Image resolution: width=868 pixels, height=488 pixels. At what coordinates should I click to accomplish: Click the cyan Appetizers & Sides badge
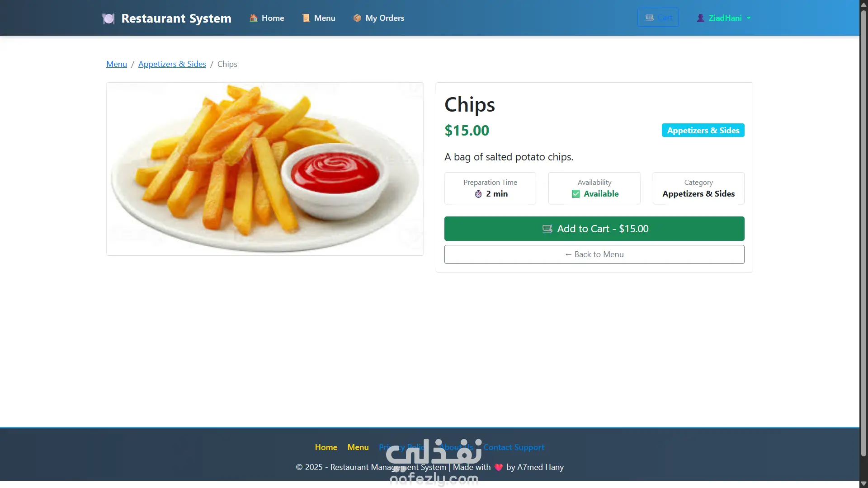click(703, 130)
